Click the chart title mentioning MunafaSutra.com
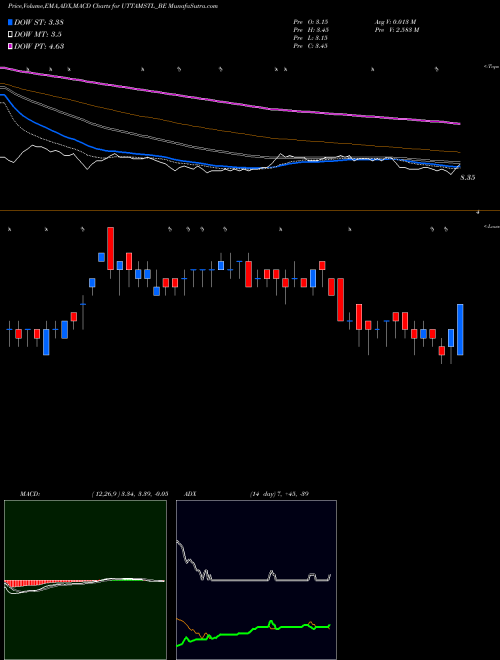This screenshot has width=500, height=660. pos(113,6)
